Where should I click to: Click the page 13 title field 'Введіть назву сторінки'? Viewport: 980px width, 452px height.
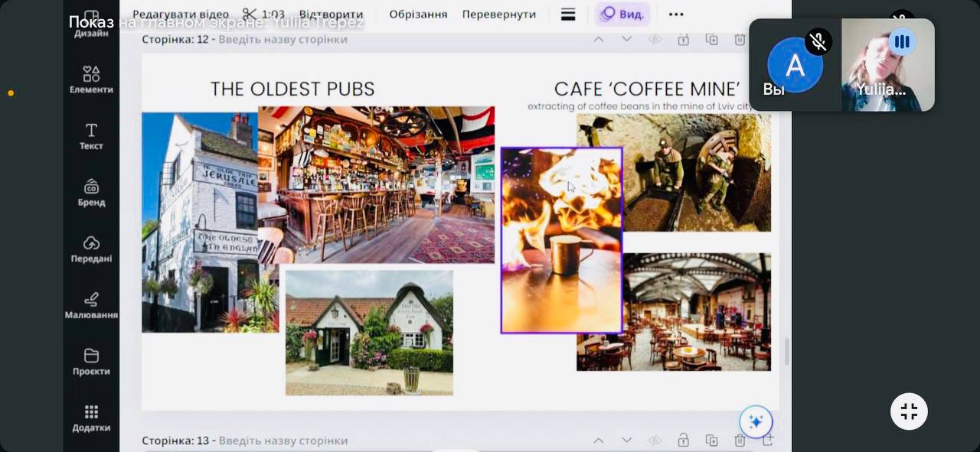tap(283, 441)
